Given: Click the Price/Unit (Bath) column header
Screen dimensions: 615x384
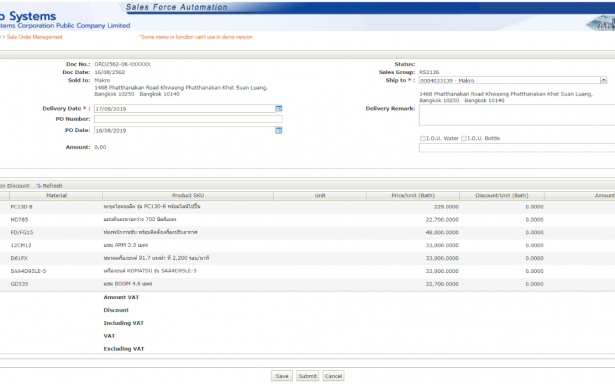Looking at the screenshot, I should pos(413,195).
